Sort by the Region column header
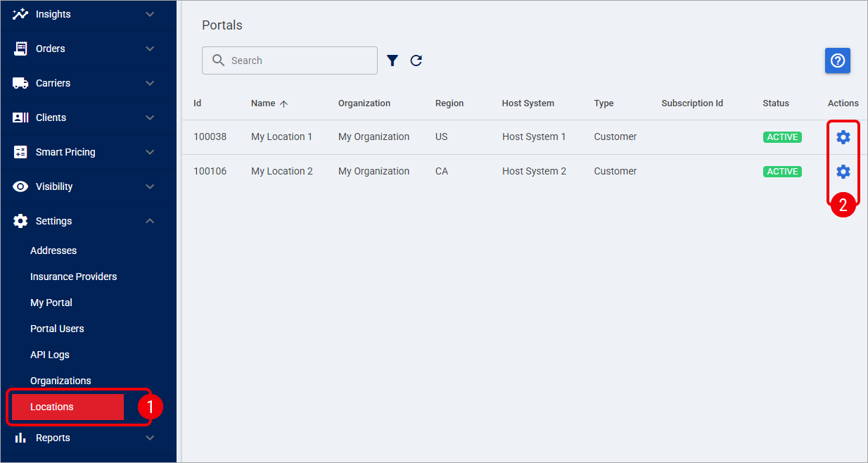 449,103
